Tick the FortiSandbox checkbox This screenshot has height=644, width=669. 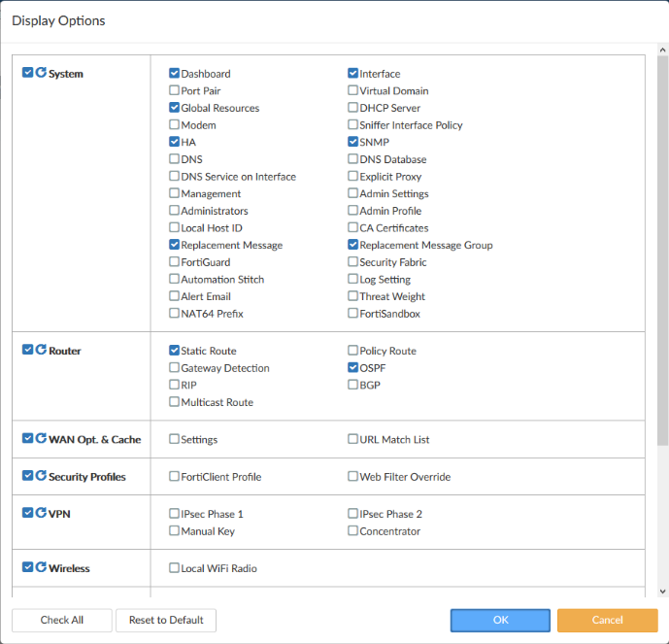pyautogui.click(x=352, y=313)
